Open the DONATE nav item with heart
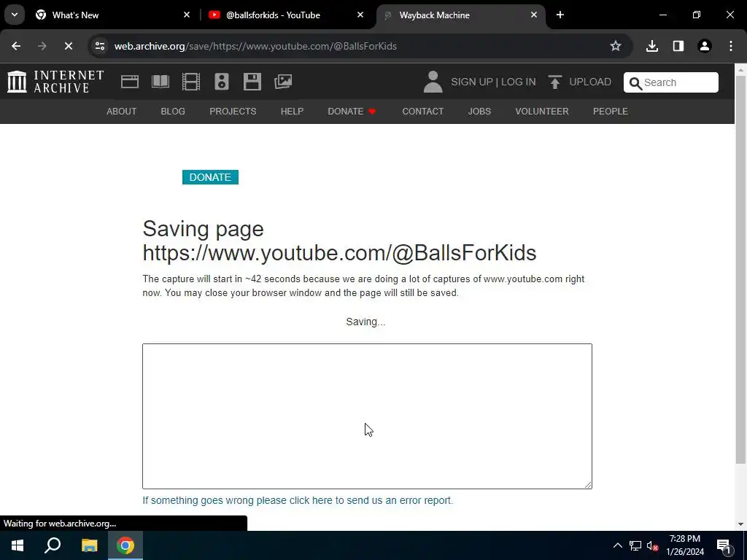 coord(352,112)
